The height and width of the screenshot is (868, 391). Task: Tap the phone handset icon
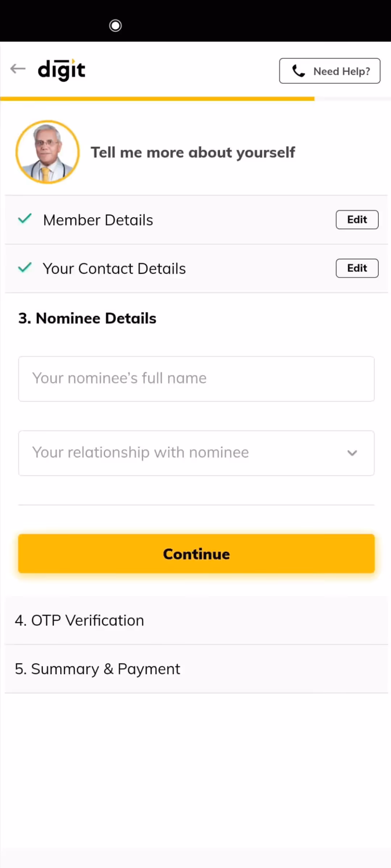click(x=299, y=71)
